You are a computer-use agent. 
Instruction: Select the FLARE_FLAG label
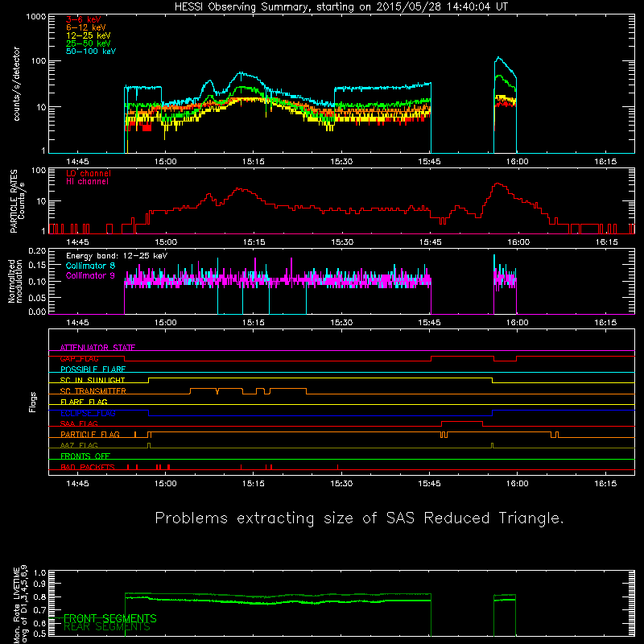click(84, 402)
